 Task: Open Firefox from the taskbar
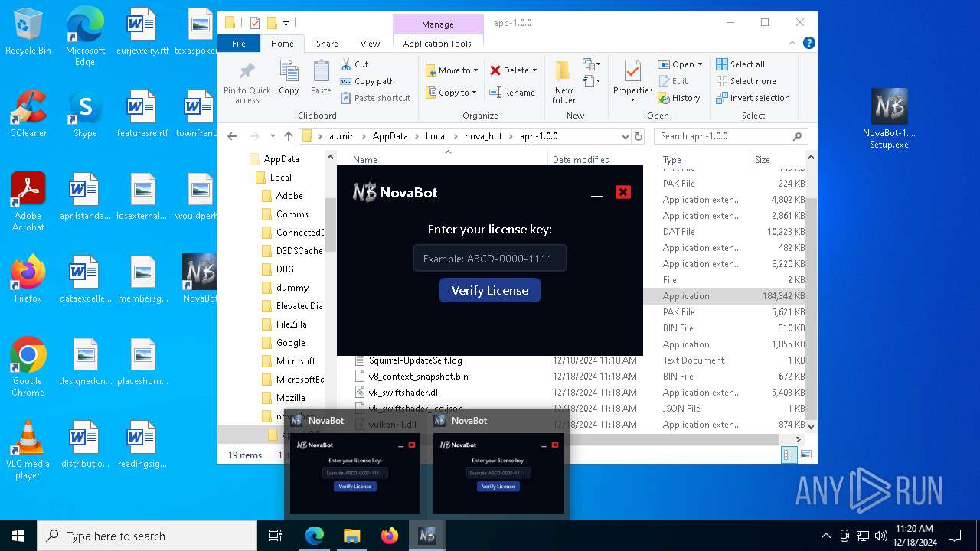[390, 536]
